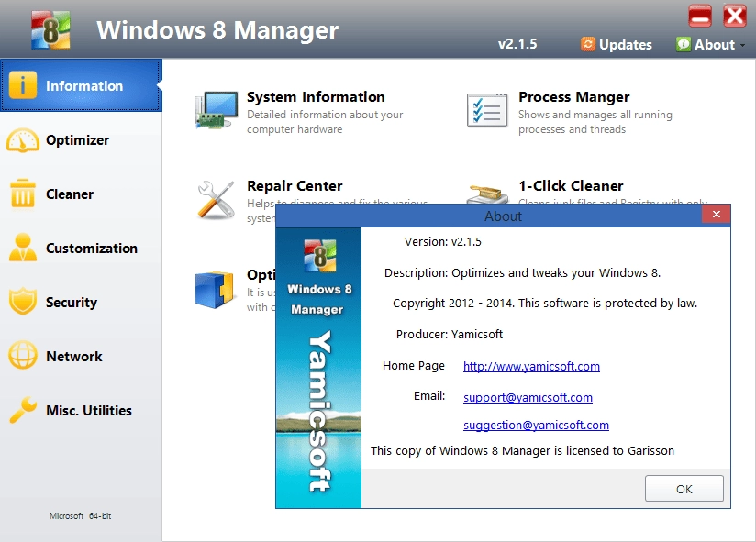Switch to the Cleaner tab
Image resolution: width=756 pixels, height=542 pixels.
click(81, 194)
